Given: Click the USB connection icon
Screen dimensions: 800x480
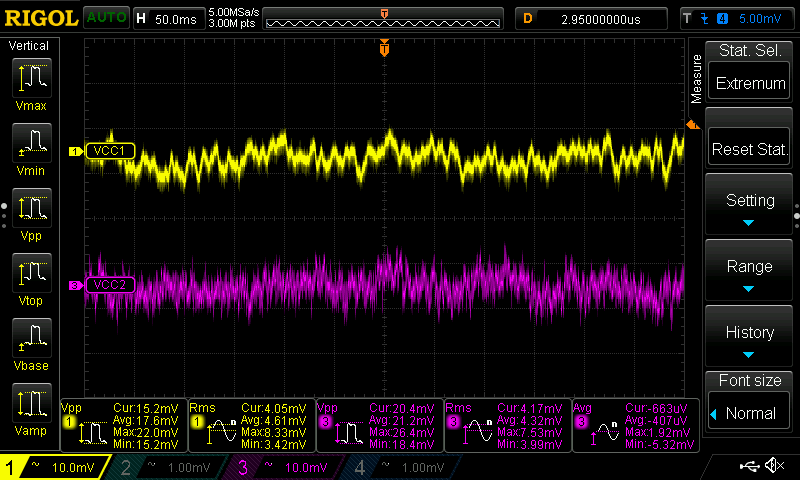Looking at the screenshot, I should click(749, 466).
